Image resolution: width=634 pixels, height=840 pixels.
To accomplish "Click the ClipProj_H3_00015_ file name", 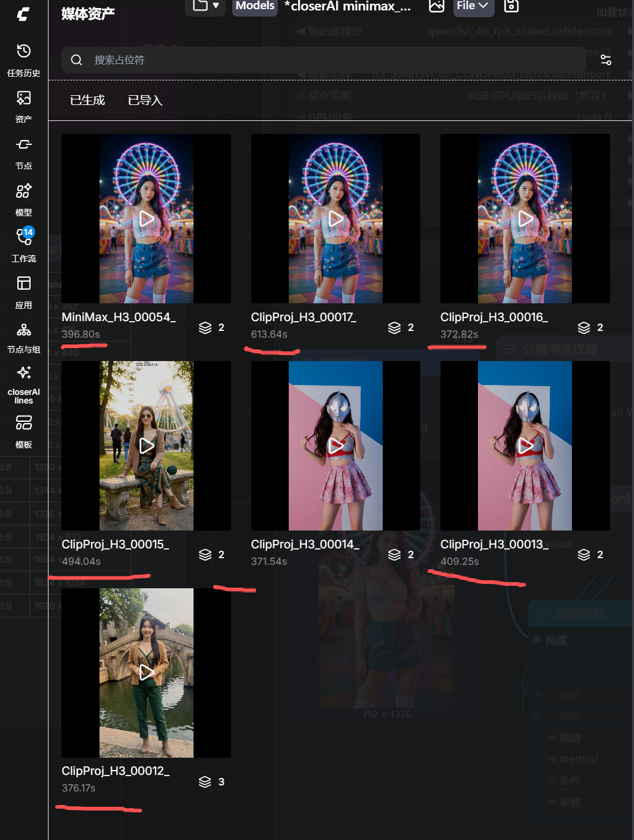I will coord(115,545).
